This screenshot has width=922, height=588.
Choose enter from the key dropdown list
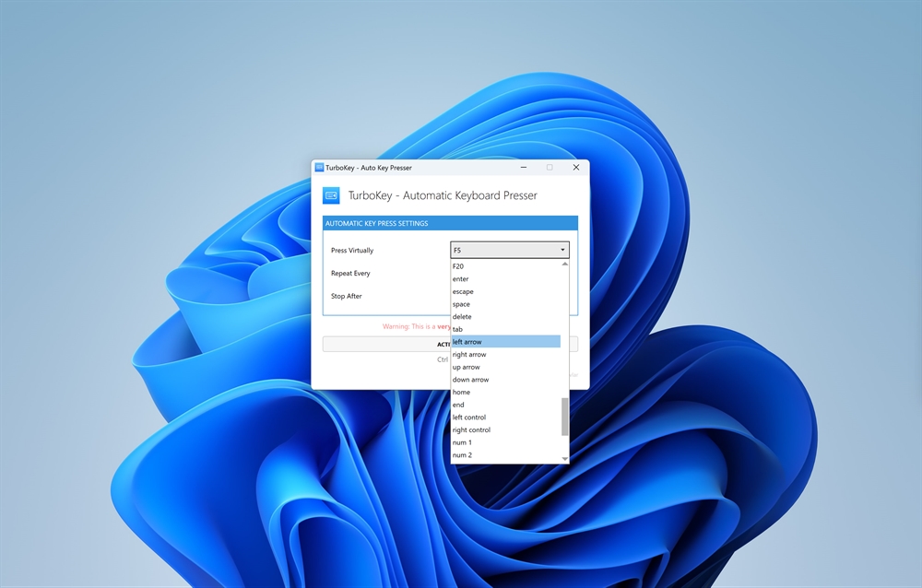point(505,278)
